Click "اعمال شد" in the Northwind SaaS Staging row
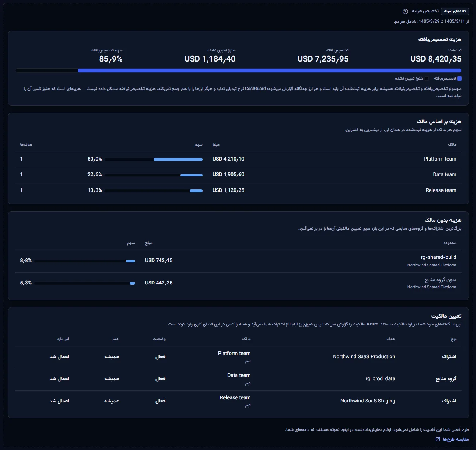Image resolution: width=476 pixels, height=450 pixels. pos(59,401)
